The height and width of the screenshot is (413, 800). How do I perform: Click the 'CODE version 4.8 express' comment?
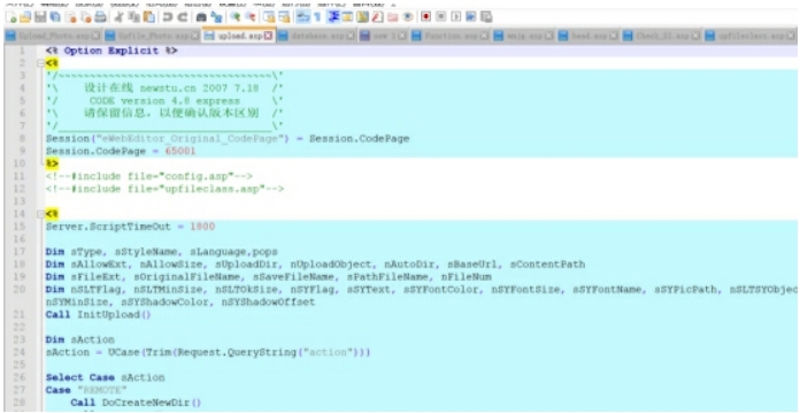[164, 101]
